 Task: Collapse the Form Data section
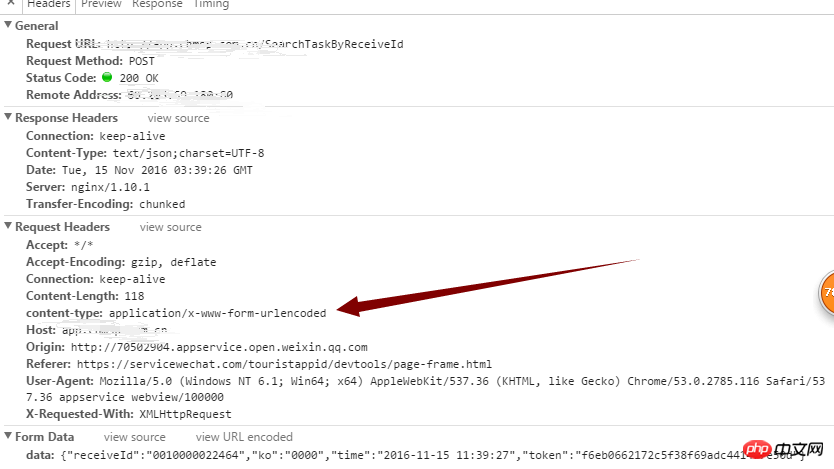(8, 436)
